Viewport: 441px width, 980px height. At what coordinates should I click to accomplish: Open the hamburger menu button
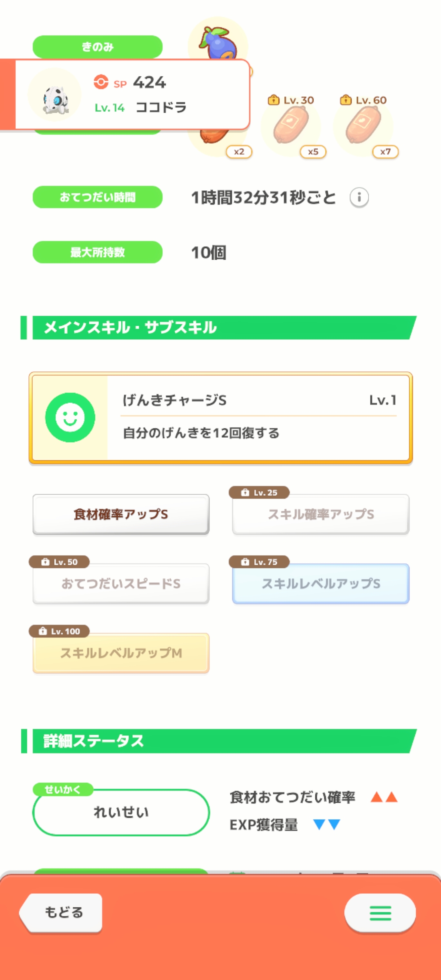pyautogui.click(x=380, y=913)
